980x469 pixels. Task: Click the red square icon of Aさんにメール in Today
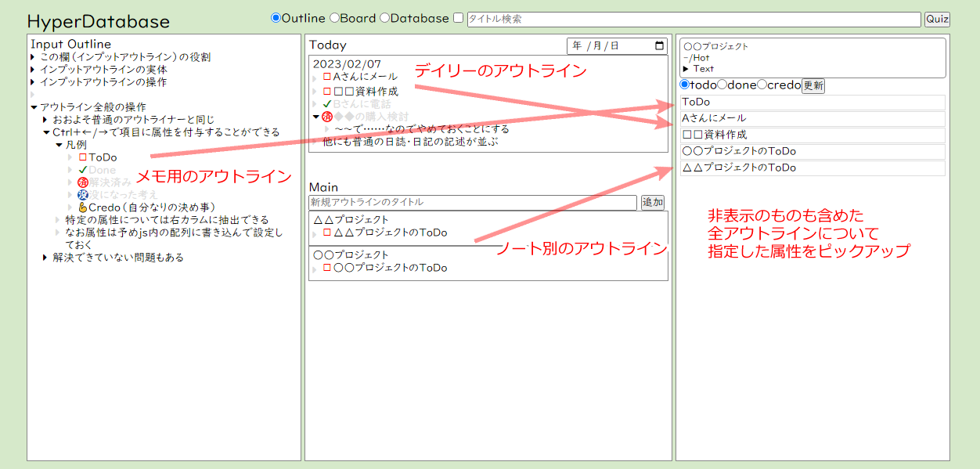coord(327,77)
